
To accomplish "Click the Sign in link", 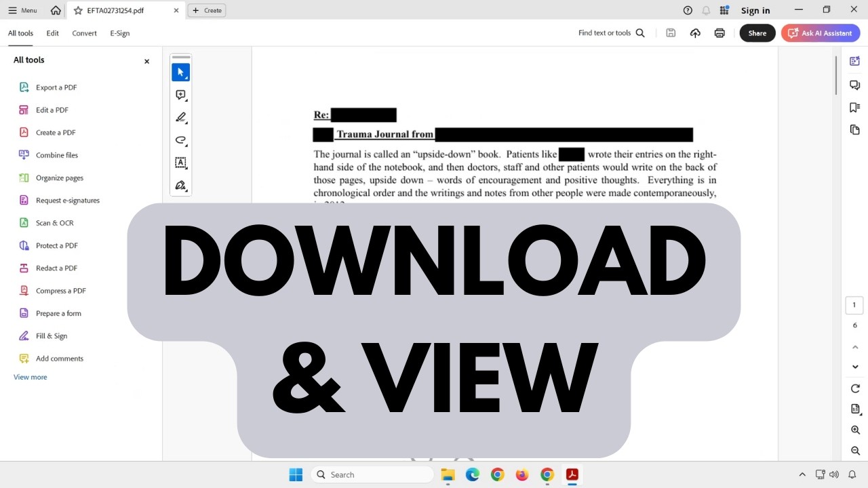I will coord(755,10).
